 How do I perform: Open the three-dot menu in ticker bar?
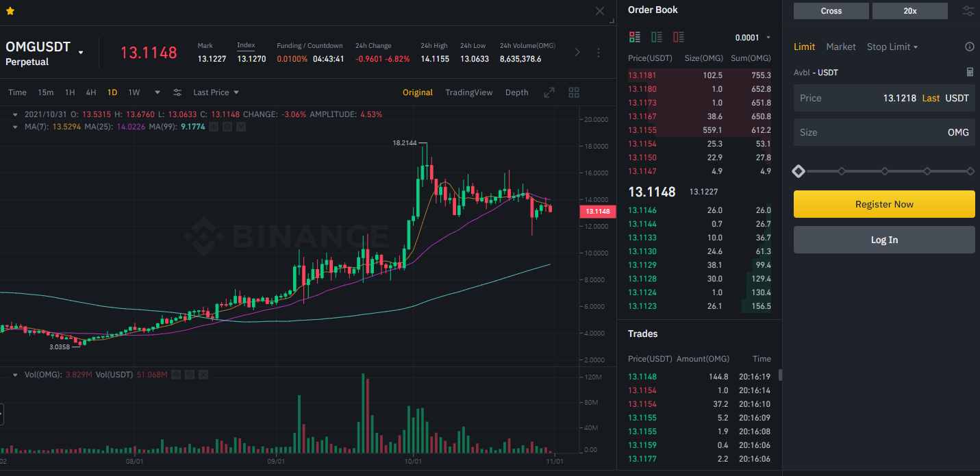tap(599, 52)
